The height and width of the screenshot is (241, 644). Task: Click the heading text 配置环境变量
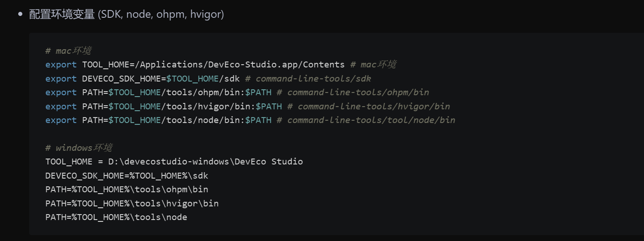click(x=62, y=15)
